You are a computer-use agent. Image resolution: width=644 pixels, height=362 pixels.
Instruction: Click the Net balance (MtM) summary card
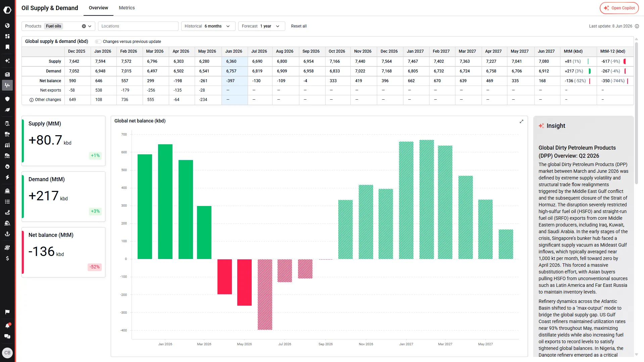(x=63, y=252)
